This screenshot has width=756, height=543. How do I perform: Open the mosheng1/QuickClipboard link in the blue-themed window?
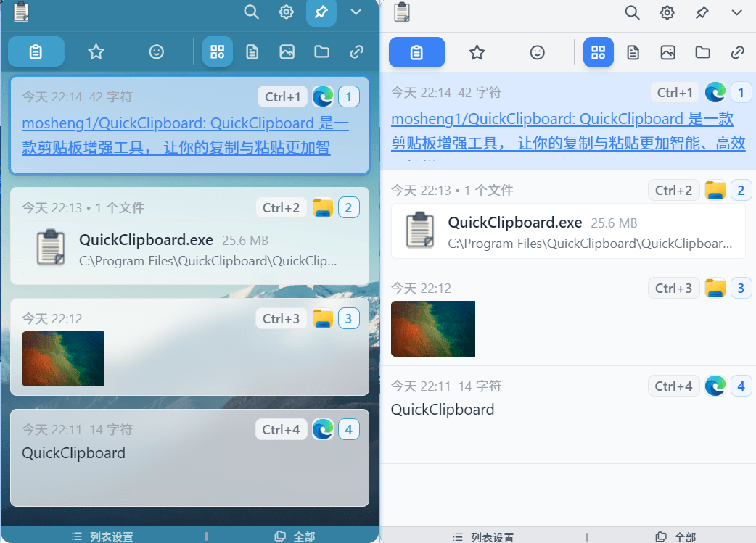tap(185, 136)
